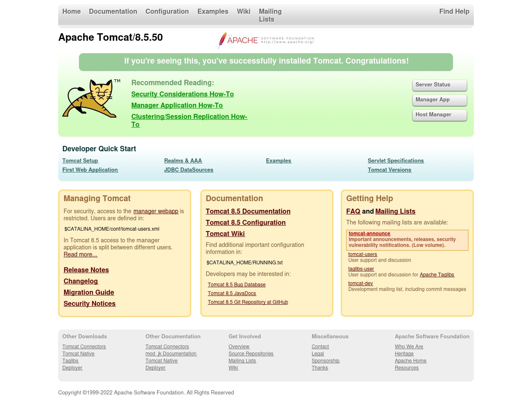
Task: Click the Apache Software Foundation feather logo
Action: point(266,40)
